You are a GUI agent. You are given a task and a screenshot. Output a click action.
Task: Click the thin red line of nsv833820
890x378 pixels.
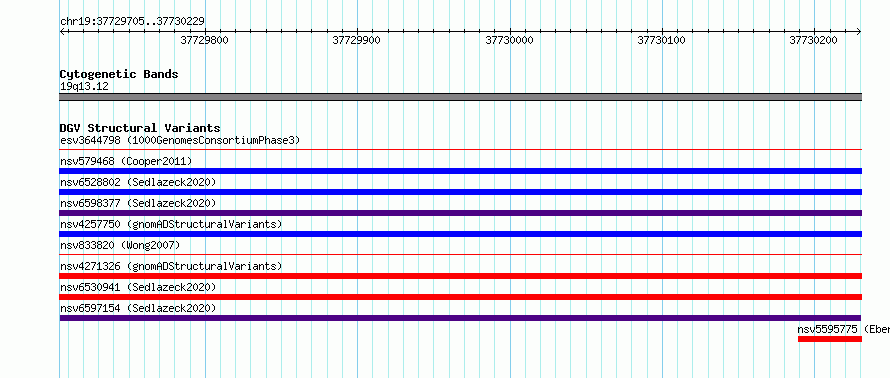coord(461,254)
